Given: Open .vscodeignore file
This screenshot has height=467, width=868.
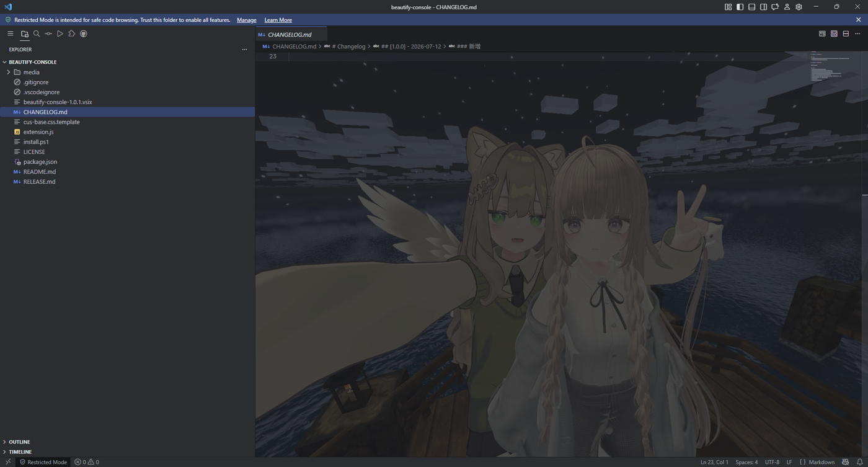Looking at the screenshot, I should tap(127, 92).
